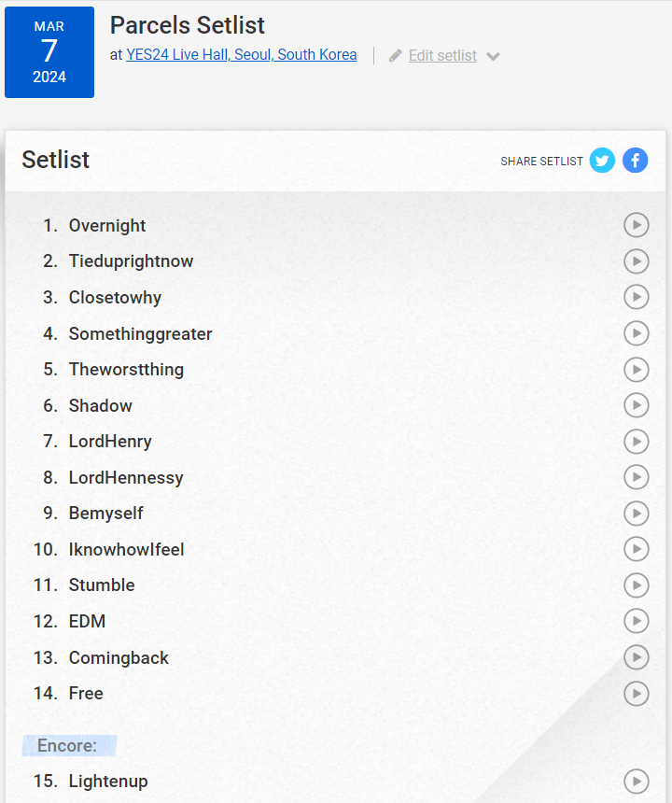Image resolution: width=672 pixels, height=803 pixels.
Task: Play the Somethinggreater song preview
Action: coord(637,333)
